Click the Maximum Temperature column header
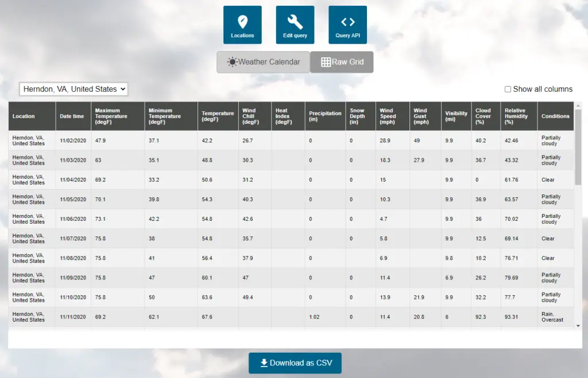 118,116
